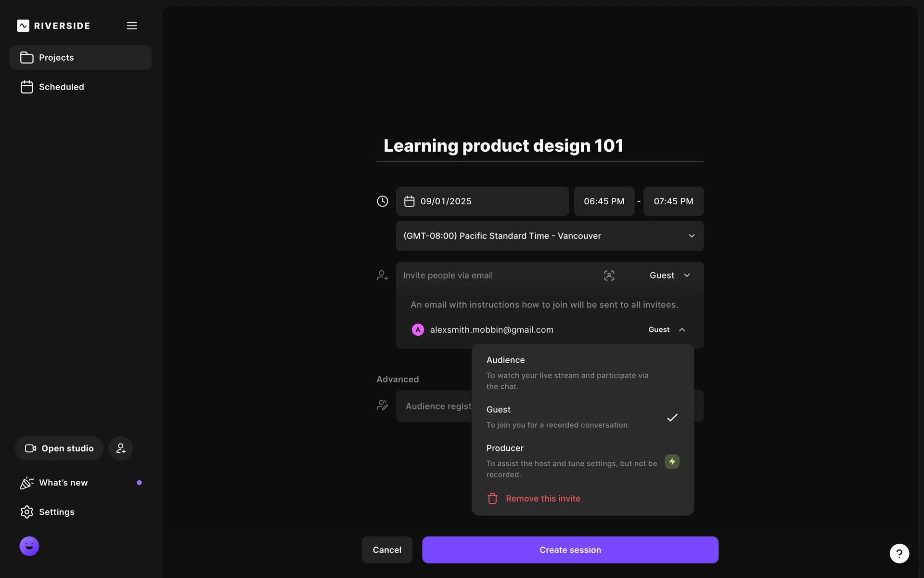Click the Invite people via email field
The height and width of the screenshot is (578, 924).
(496, 276)
